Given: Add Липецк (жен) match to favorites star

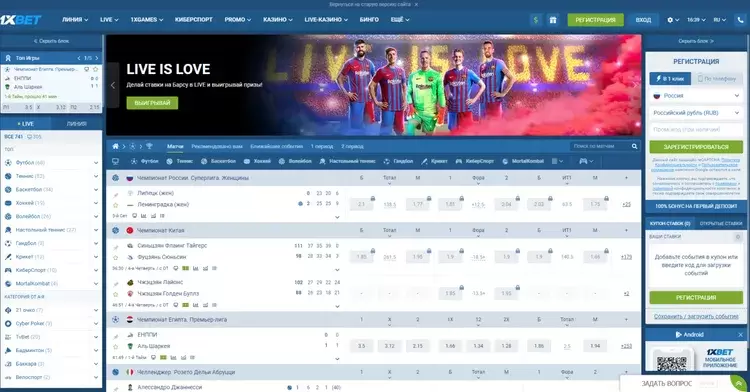Looking at the screenshot, I should click(x=115, y=205).
